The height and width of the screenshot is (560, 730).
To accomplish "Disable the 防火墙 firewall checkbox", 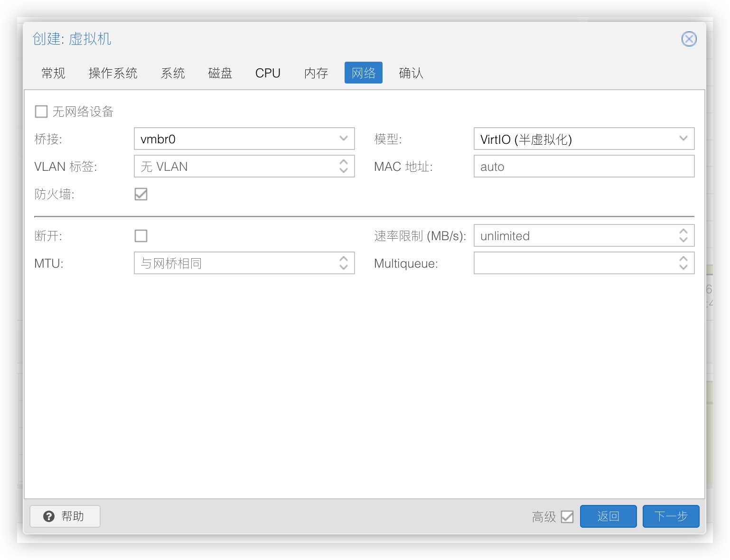I will pyautogui.click(x=141, y=194).
